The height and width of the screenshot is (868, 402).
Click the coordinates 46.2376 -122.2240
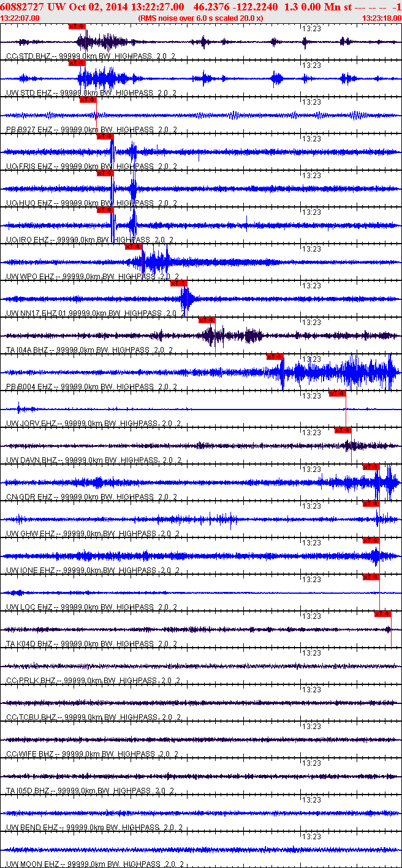tap(235, 6)
